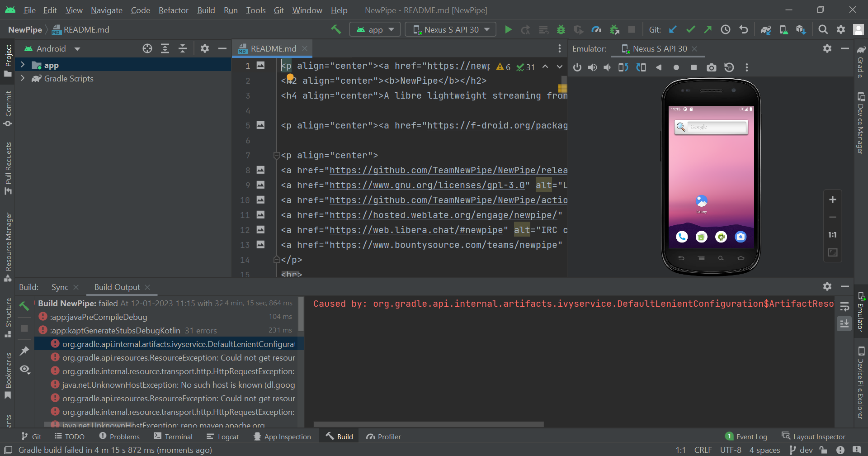
Task: Toggle soft-wrap in Build Output console
Action: point(844,307)
